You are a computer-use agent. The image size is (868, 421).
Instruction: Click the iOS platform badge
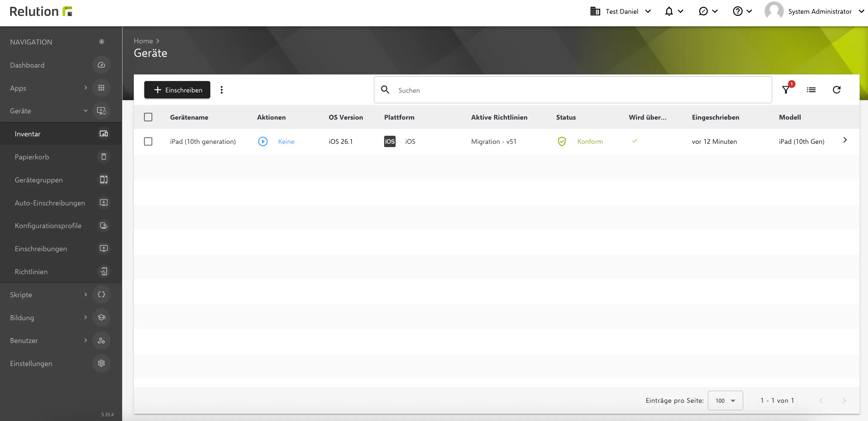(x=390, y=141)
